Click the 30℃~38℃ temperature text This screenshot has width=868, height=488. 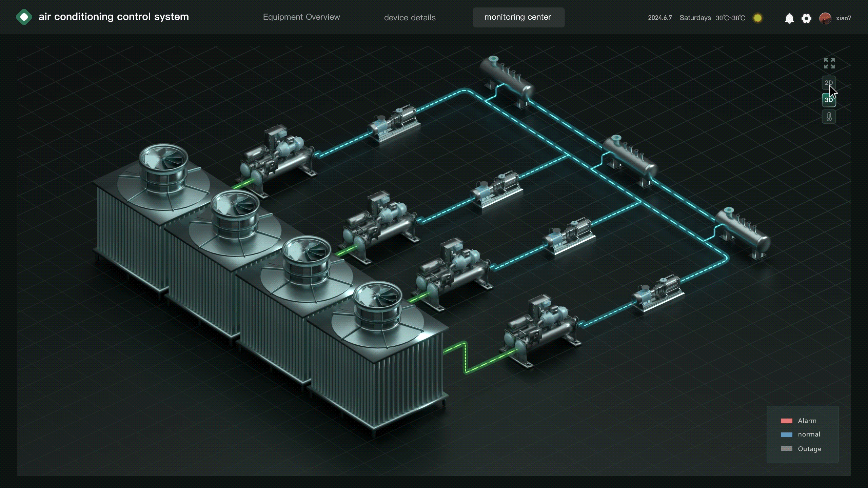(x=730, y=18)
